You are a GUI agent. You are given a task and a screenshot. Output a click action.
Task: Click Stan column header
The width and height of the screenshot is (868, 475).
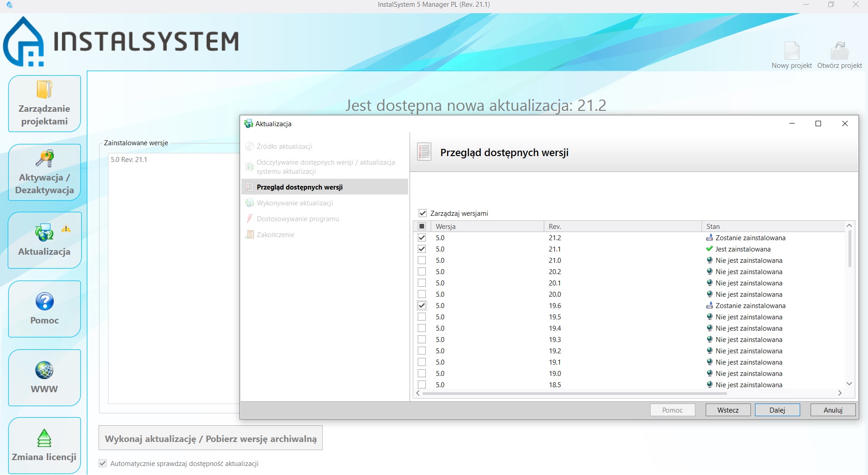click(773, 226)
